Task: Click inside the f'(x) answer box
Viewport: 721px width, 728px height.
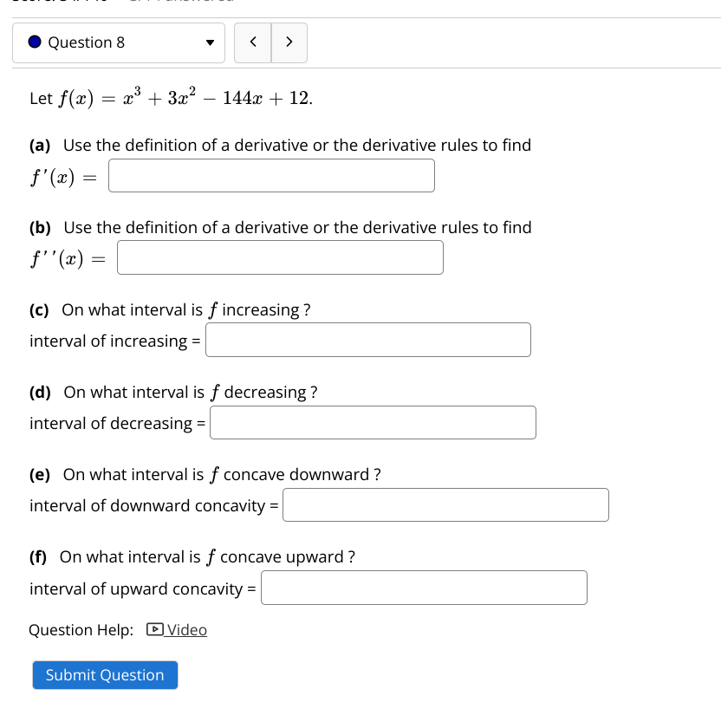Action: 271,175
